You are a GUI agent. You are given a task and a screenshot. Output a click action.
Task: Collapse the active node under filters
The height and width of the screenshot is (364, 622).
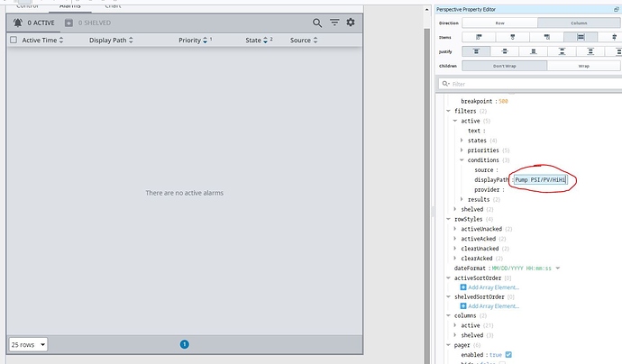[x=455, y=121]
